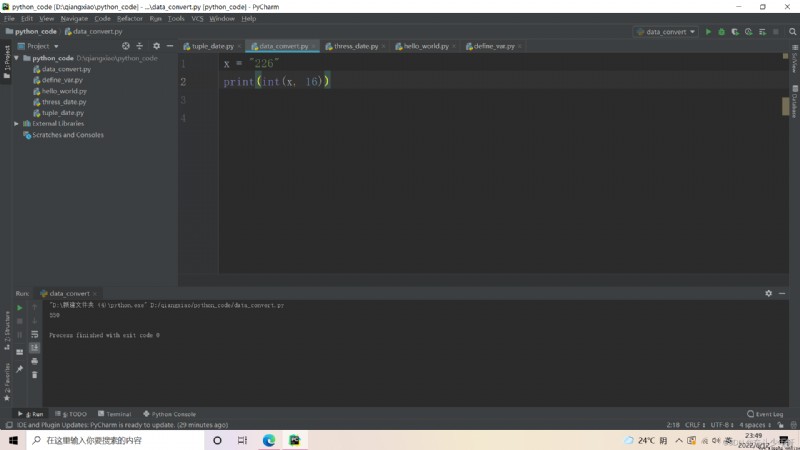Open SciView side panel

tap(795, 59)
